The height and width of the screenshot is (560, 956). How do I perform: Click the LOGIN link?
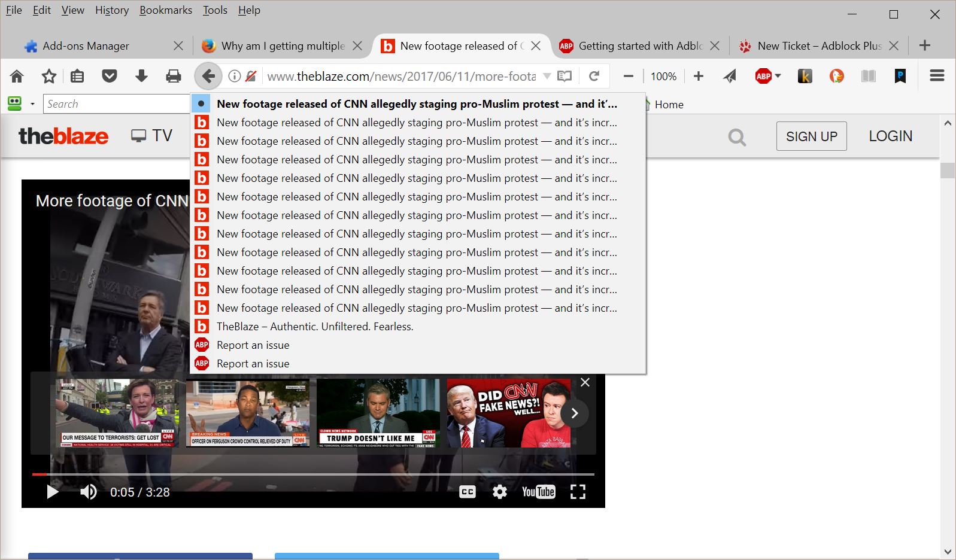pyautogui.click(x=891, y=136)
